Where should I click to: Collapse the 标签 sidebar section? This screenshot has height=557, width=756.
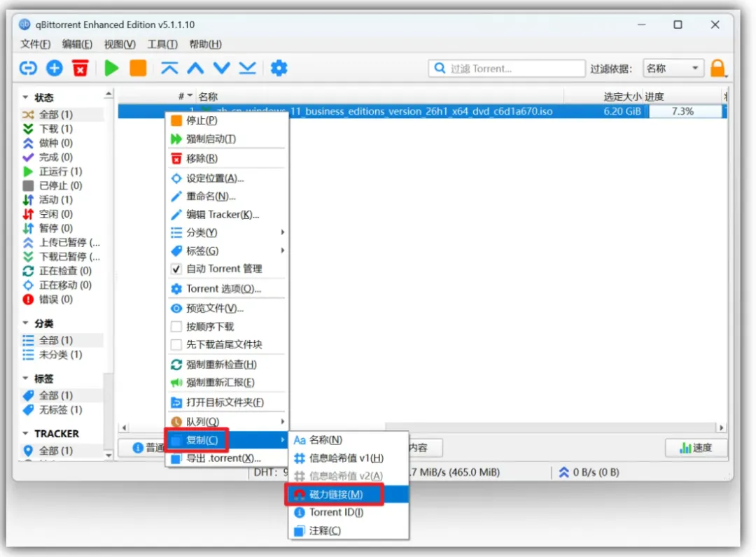click(x=25, y=379)
